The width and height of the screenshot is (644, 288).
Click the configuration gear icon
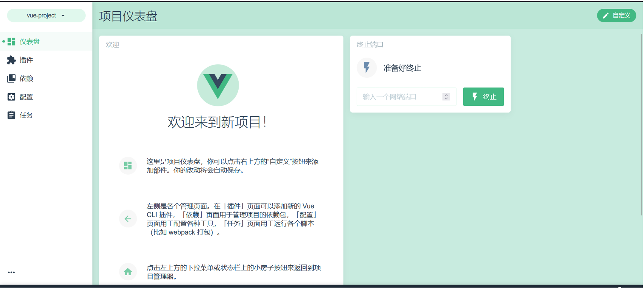(11, 97)
